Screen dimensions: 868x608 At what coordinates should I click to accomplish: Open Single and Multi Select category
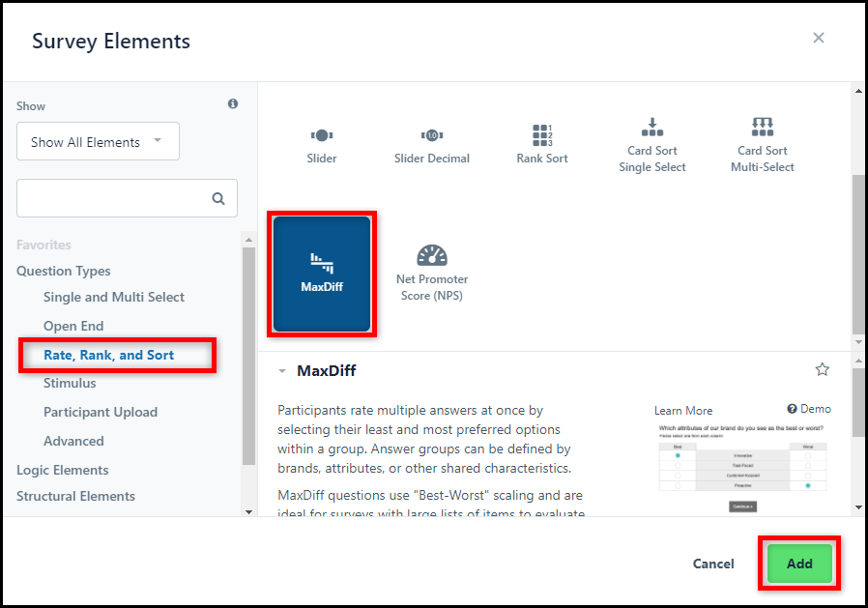tap(114, 298)
